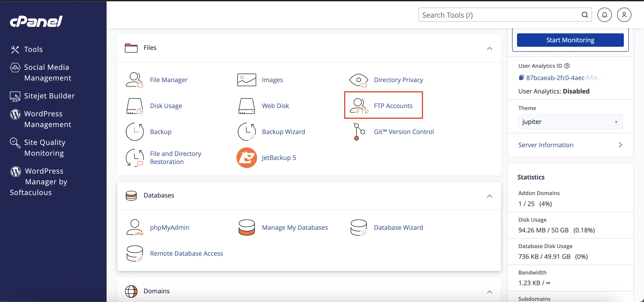The image size is (644, 302).
Task: Open the Backup Wizard link
Action: coord(283,132)
